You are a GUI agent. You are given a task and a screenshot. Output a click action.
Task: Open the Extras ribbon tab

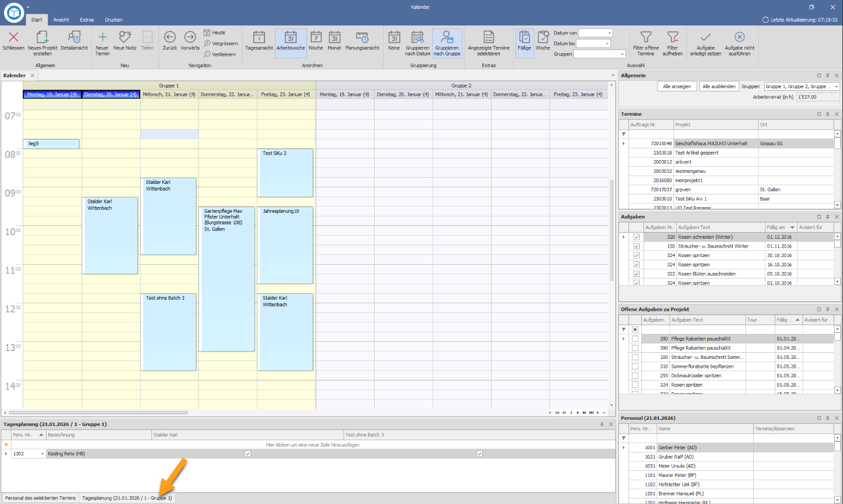point(87,20)
